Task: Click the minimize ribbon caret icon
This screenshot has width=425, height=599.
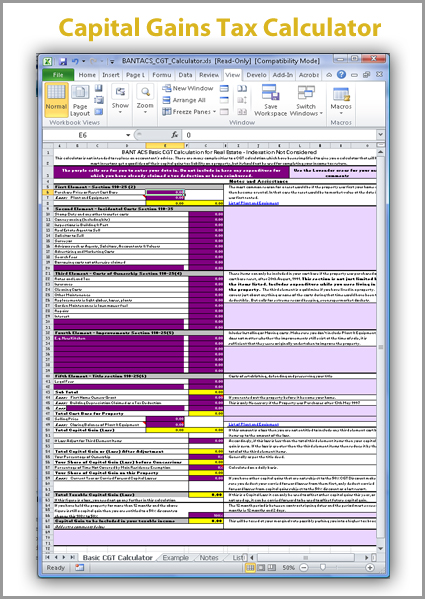Action: coord(329,75)
